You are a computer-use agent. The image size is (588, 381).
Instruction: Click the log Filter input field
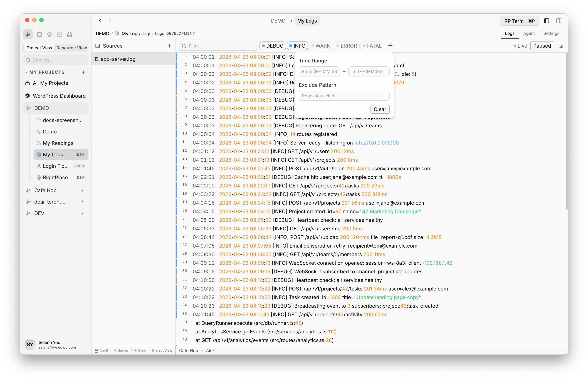click(218, 46)
